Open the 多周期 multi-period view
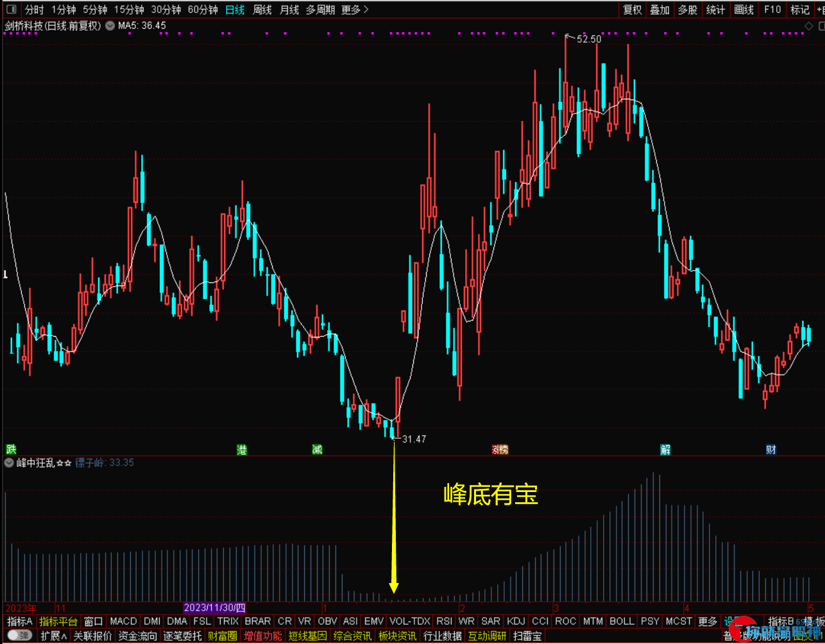 (320, 10)
